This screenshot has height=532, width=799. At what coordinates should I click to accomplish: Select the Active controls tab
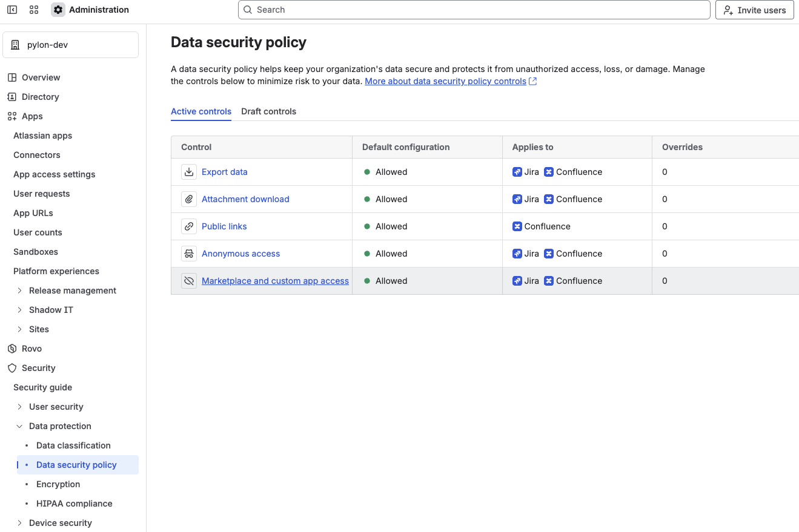point(201,111)
